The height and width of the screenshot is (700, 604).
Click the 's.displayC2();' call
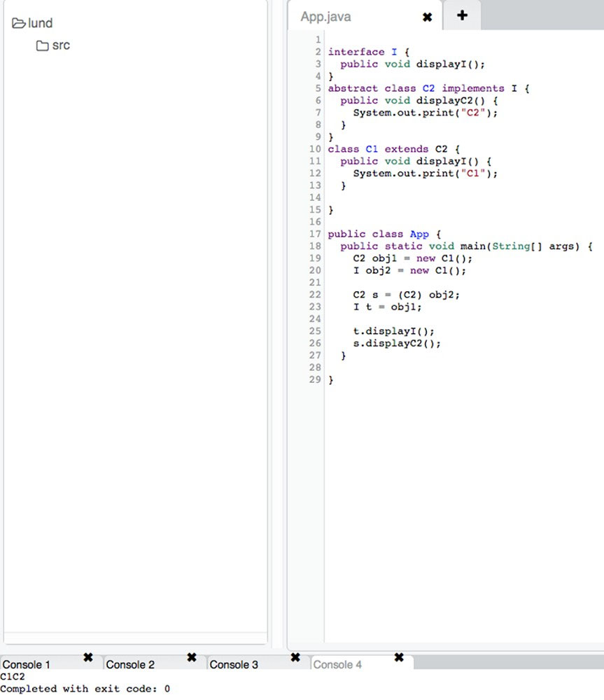(x=397, y=343)
